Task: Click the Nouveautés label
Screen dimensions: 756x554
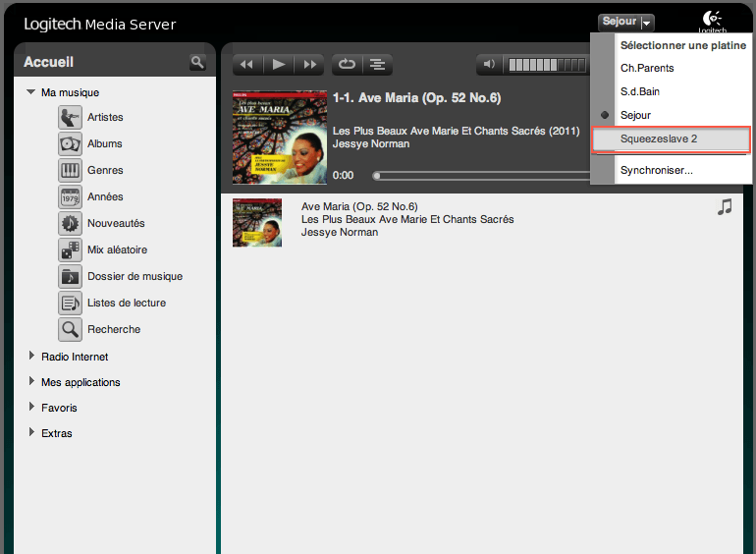Action: pyautogui.click(x=116, y=223)
